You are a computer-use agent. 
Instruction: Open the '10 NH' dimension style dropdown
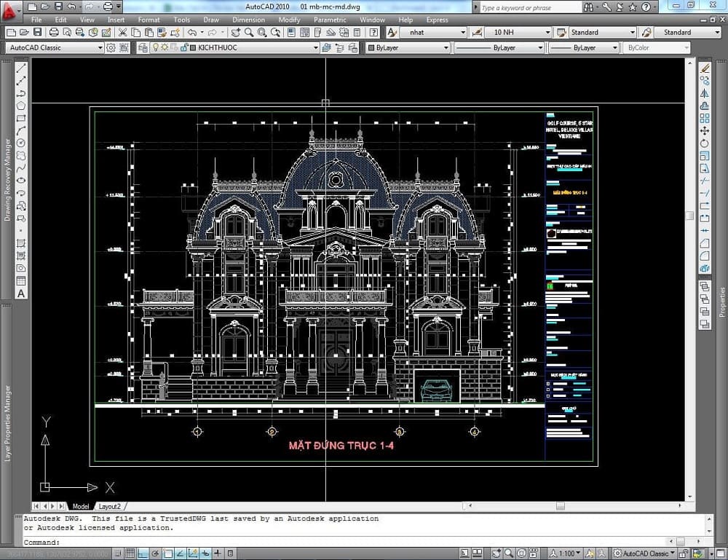[x=546, y=33]
